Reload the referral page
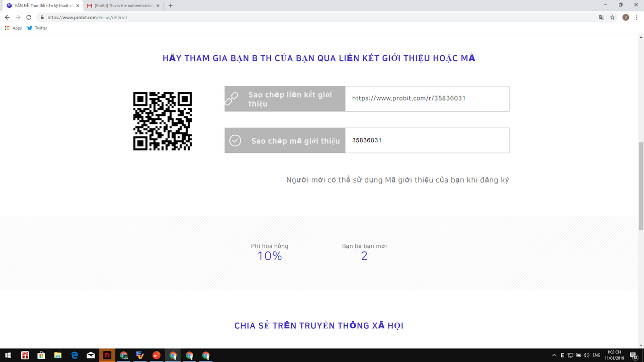Screen dimensions: 644x362 click(29, 17)
